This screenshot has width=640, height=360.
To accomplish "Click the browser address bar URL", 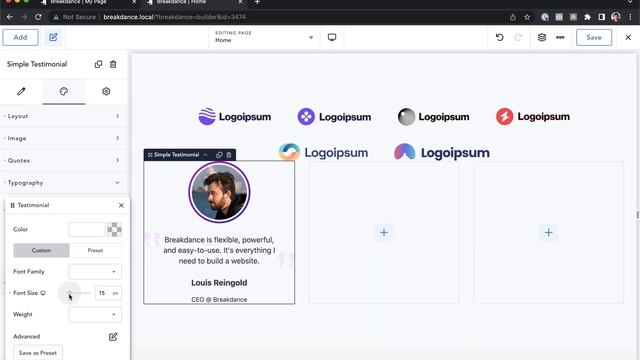I will 174,17.
